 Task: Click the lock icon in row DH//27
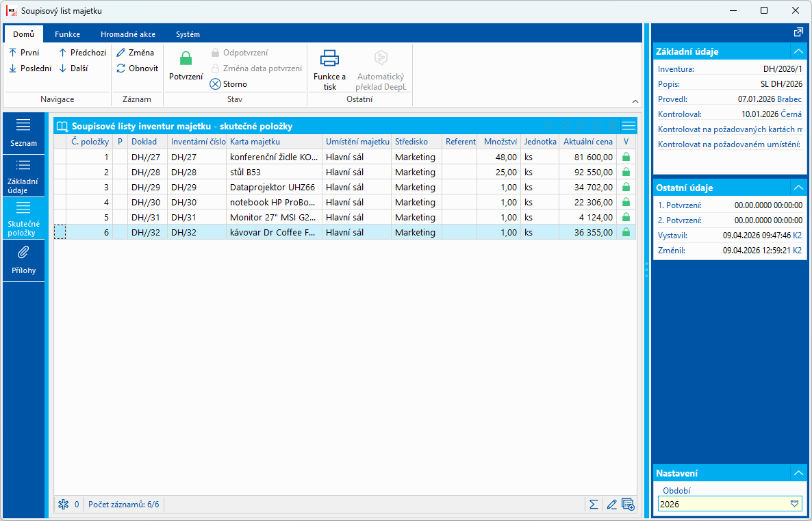point(626,156)
